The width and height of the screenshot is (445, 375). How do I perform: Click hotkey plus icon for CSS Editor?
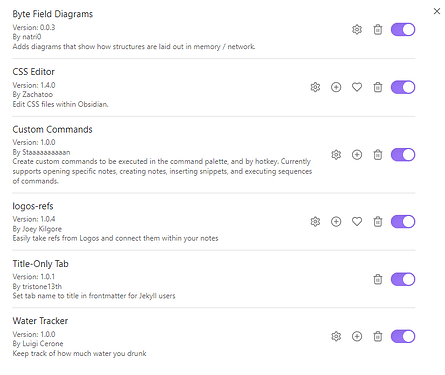[x=336, y=87]
